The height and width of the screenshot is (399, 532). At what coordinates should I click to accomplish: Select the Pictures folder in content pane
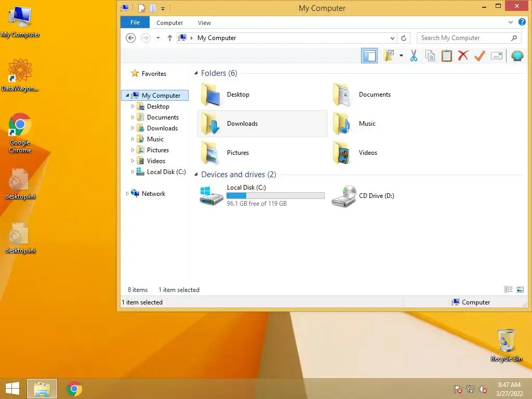click(x=262, y=153)
